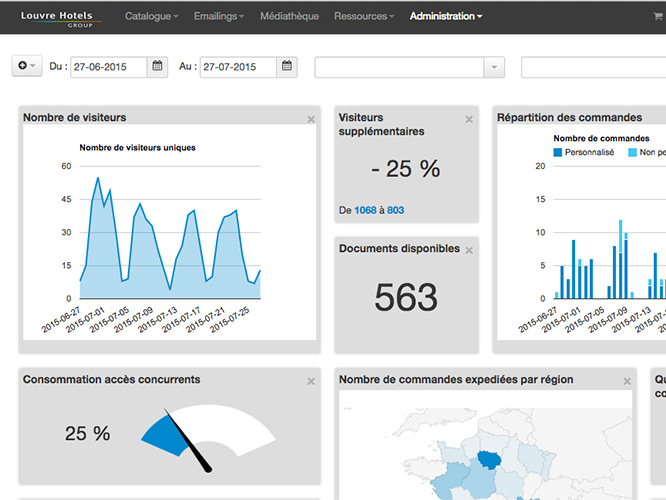Click inside the first filter combo field
This screenshot has height=500, width=666.
click(x=399, y=67)
